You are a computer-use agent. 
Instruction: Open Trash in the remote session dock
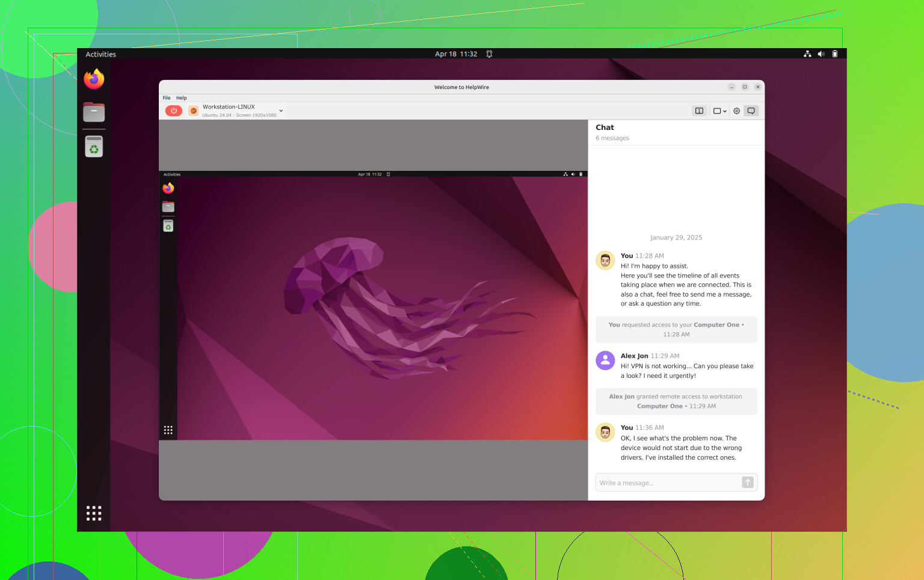(168, 226)
